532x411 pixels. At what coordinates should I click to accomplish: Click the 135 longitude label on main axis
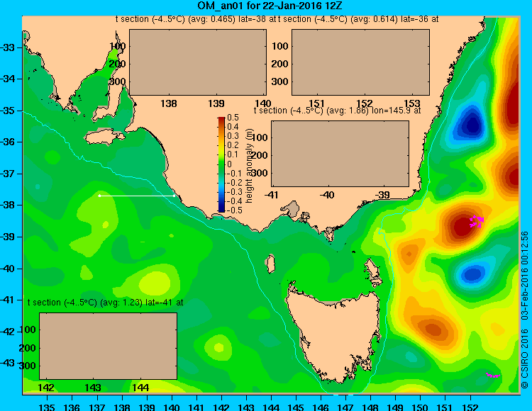coord(47,407)
